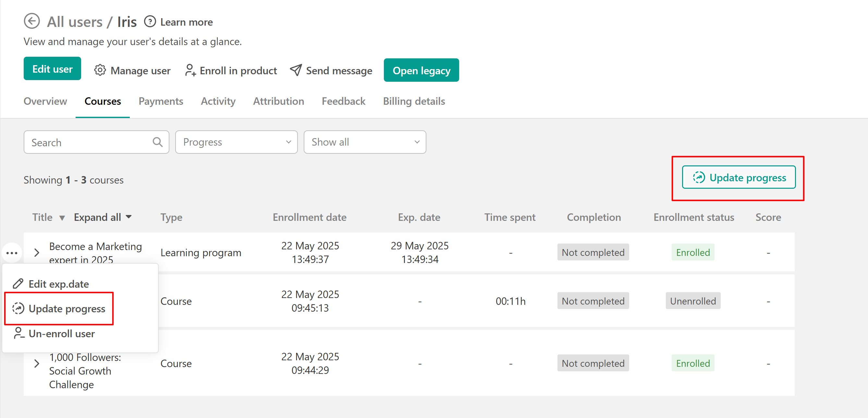Sort the table by Title arrow
Image resolution: width=868 pixels, height=418 pixels.
coord(62,218)
